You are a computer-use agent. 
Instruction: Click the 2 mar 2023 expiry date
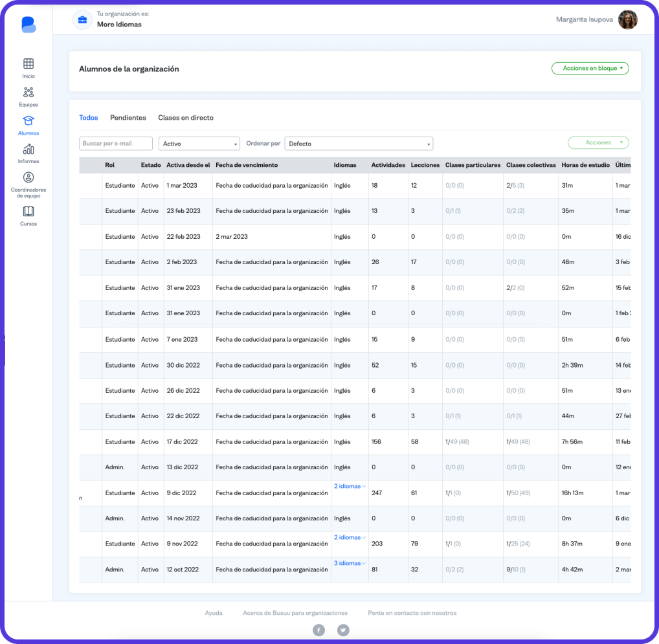click(232, 236)
